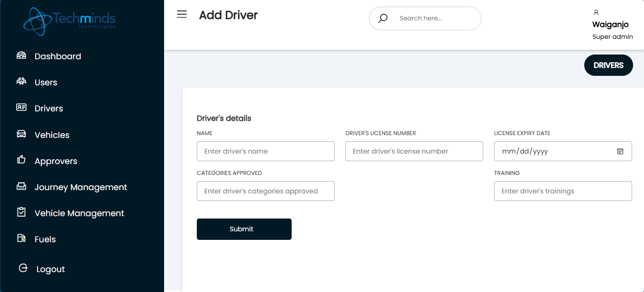Open the date picker calendar icon
Viewport: 644px width, 292px height.
620,151
